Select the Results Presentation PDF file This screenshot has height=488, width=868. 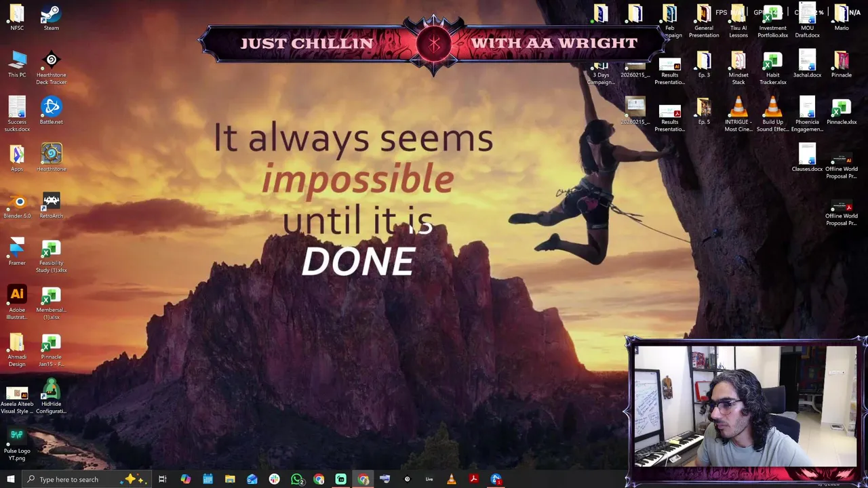[669, 118]
